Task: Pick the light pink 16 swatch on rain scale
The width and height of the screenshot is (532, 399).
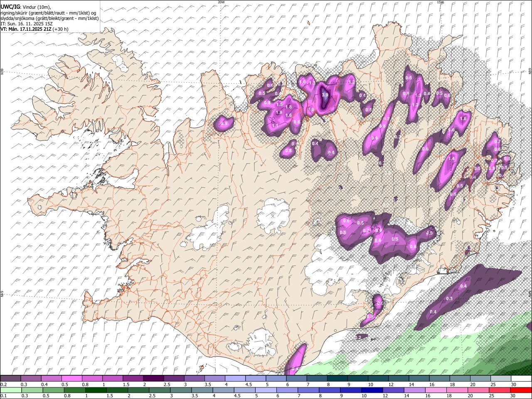Action: coord(436,390)
